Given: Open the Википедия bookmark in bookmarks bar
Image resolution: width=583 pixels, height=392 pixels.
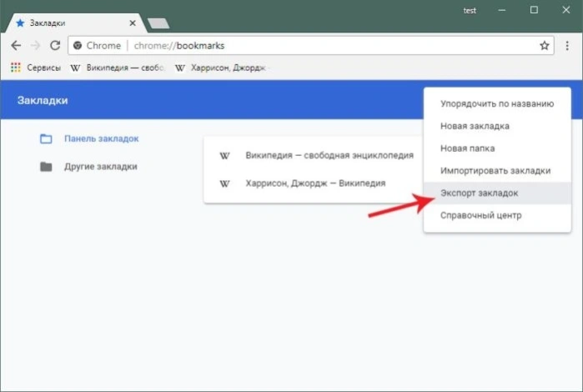Looking at the screenshot, I should 117,68.
